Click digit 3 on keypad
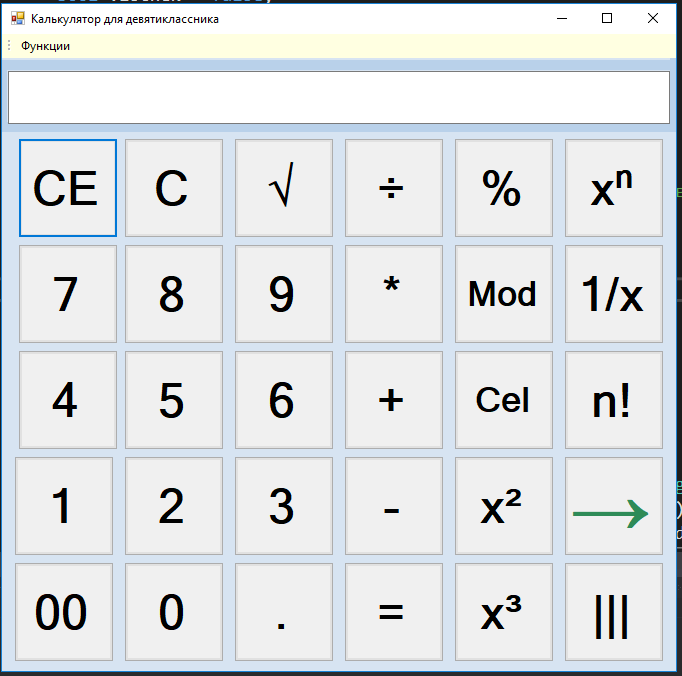The width and height of the screenshot is (682, 676). (x=284, y=506)
